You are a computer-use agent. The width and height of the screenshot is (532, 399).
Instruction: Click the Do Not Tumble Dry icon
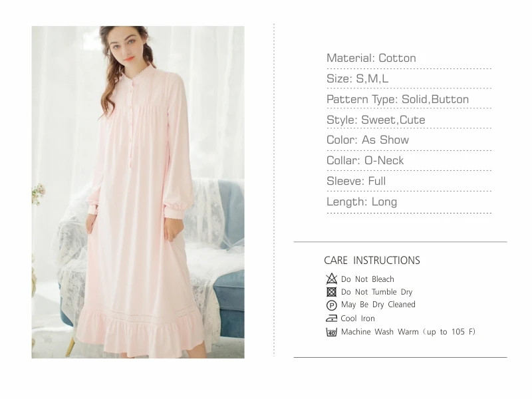tap(331, 292)
